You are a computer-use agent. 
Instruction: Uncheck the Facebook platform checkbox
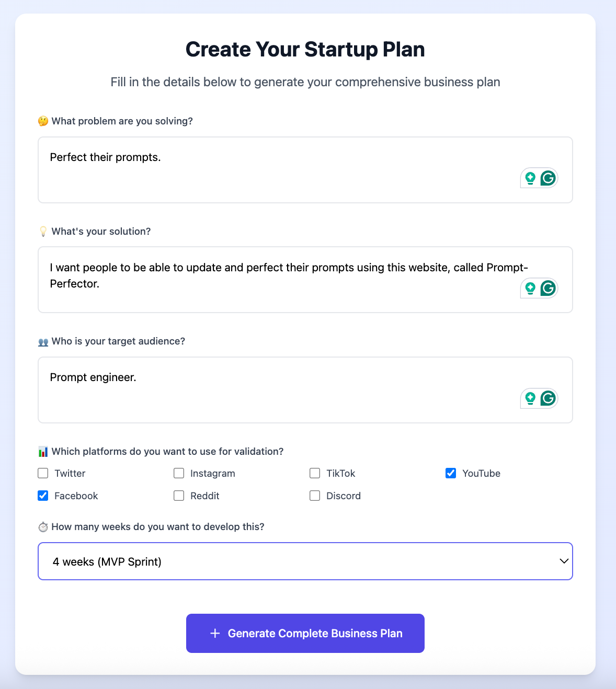43,496
